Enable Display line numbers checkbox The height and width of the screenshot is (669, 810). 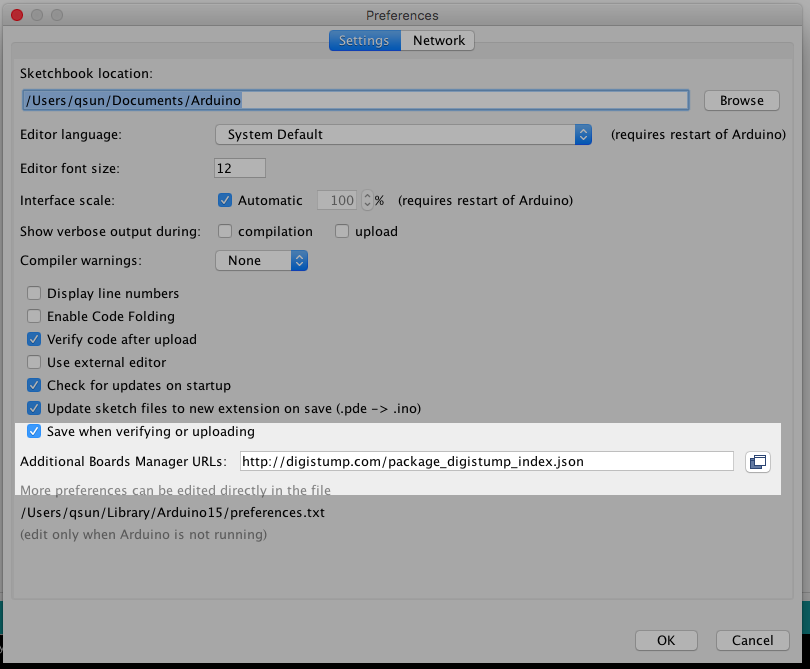click(34, 294)
